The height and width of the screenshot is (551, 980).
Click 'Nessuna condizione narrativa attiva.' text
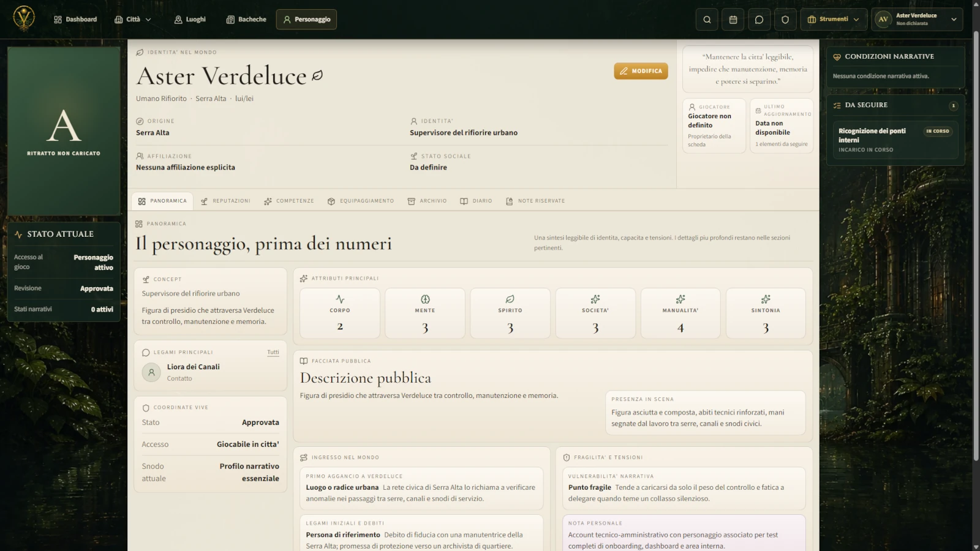click(x=881, y=77)
